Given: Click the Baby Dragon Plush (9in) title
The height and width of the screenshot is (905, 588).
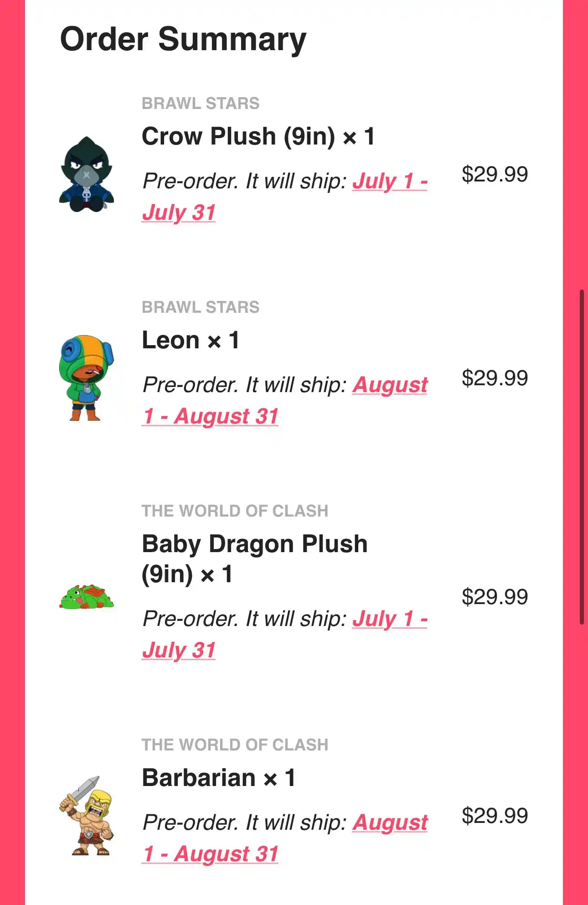Looking at the screenshot, I should (254, 559).
